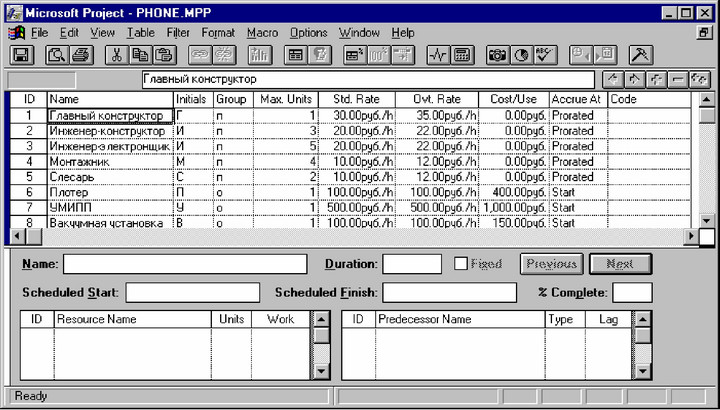Click the arrow/goto toolbar icon next to '100'

(403, 55)
